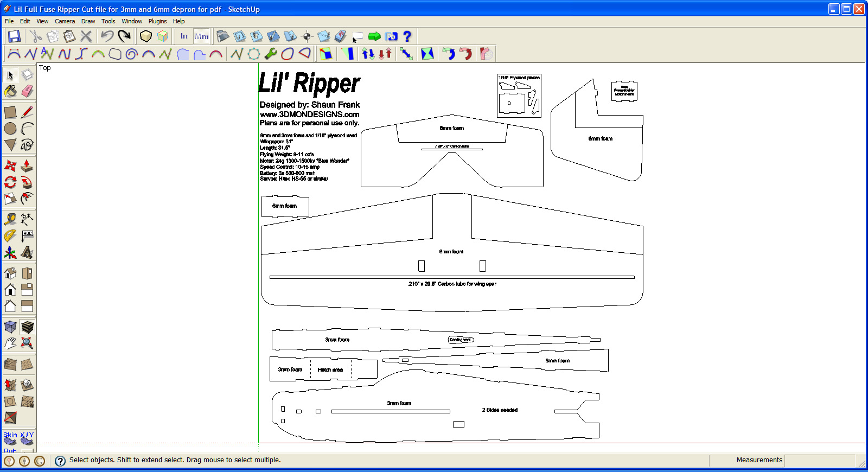Select the Rectangle drawing tool
868x472 pixels.
[x=10, y=112]
